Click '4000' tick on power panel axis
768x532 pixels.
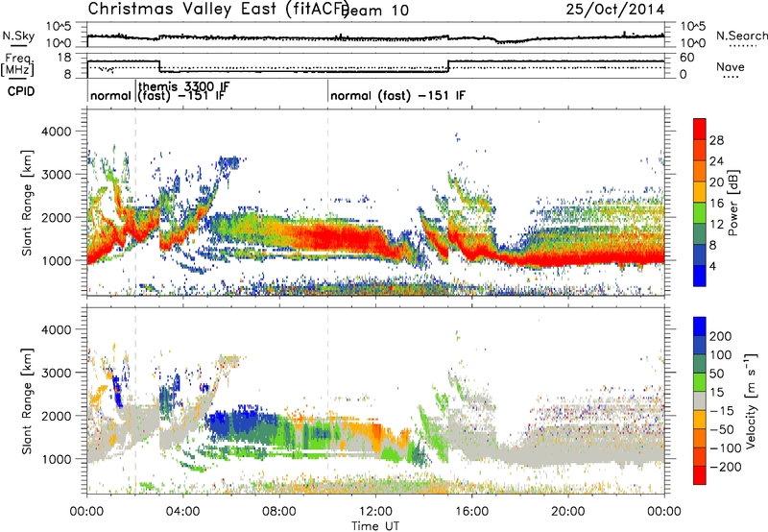(56, 132)
